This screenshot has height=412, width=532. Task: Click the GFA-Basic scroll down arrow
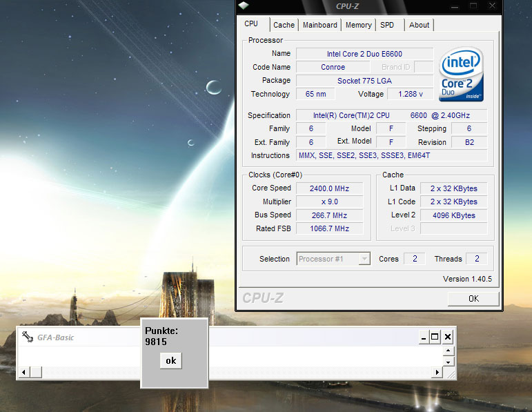point(449,362)
